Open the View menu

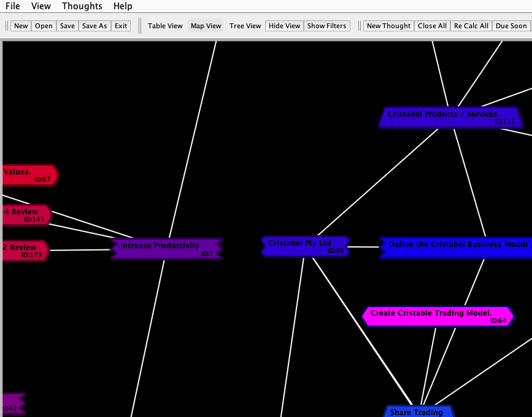tap(40, 6)
